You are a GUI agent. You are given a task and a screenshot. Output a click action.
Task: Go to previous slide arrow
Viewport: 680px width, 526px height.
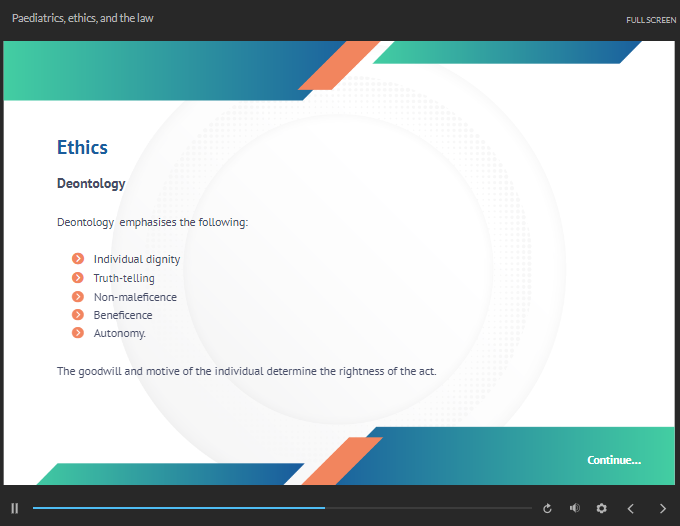[x=631, y=508]
